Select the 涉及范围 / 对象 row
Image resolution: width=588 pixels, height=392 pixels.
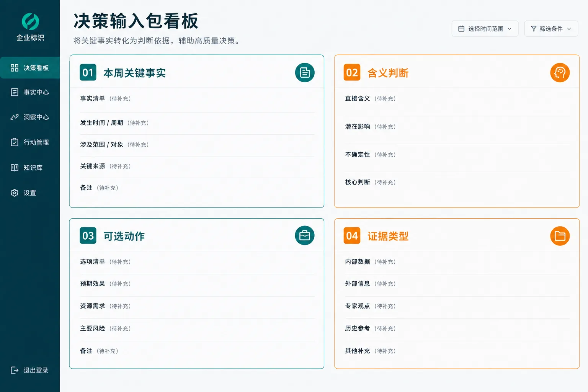point(197,145)
